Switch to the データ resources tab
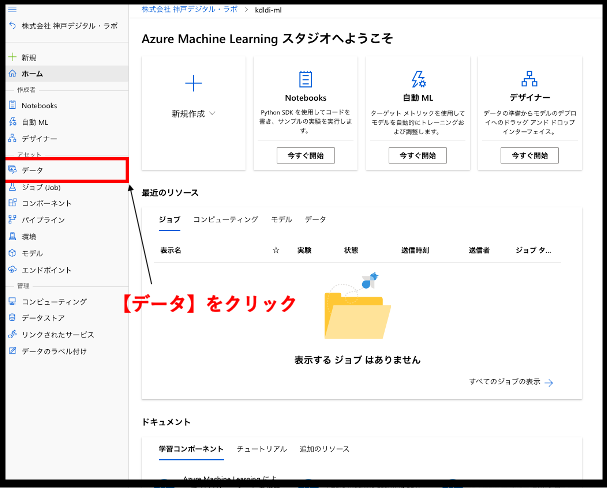This screenshot has width=607, height=488. coord(316,219)
